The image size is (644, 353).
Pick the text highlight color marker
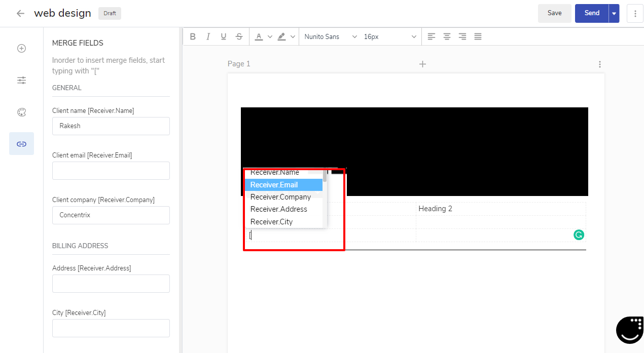tap(281, 36)
